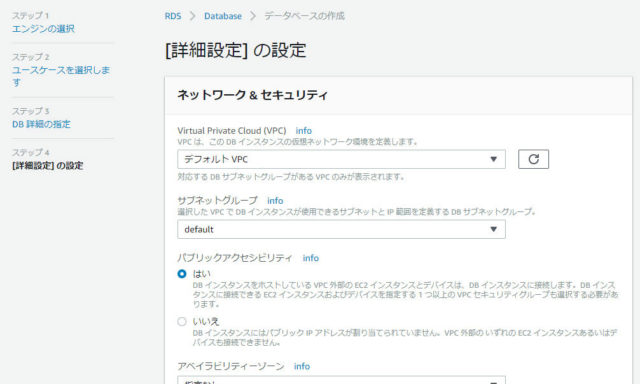Click the ネットワーク & セキュリティ section heading
Image resolution: width=640 pixels, height=384 pixels.
pos(252,95)
